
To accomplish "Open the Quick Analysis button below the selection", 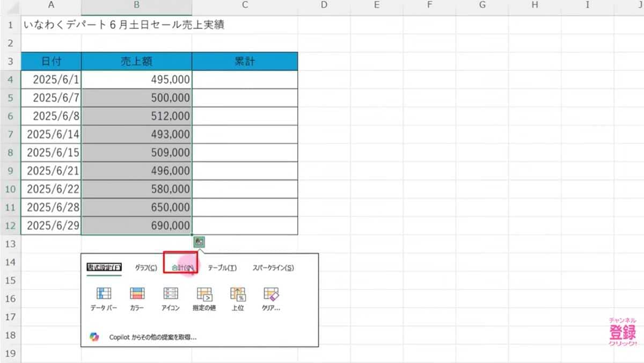I will (199, 242).
